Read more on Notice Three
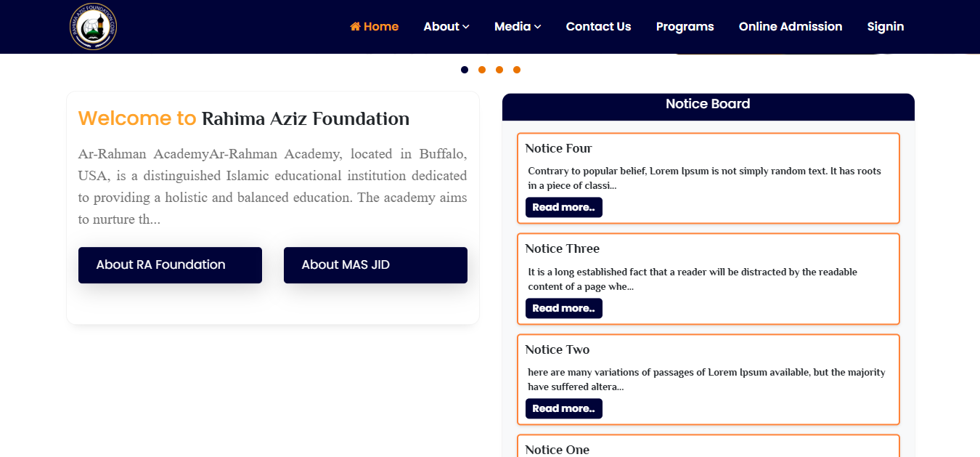The width and height of the screenshot is (980, 457). (564, 308)
